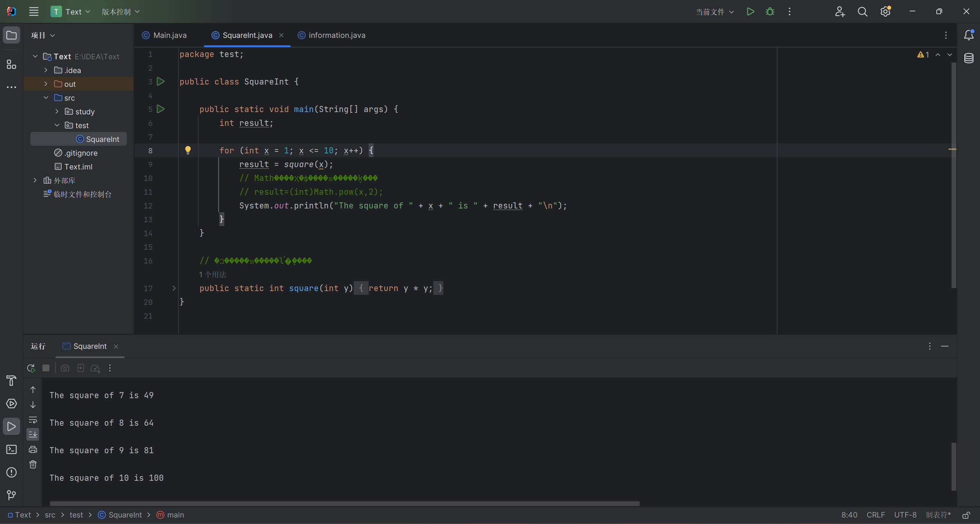Open the Terminal tool window icon
This screenshot has height=524, width=980.
click(11, 449)
